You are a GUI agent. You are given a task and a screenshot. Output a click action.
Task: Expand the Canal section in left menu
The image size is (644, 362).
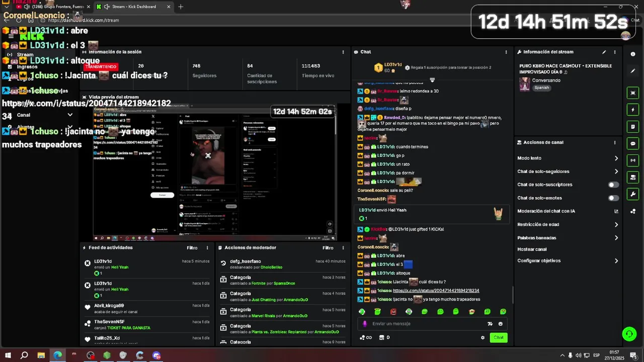click(x=70, y=115)
